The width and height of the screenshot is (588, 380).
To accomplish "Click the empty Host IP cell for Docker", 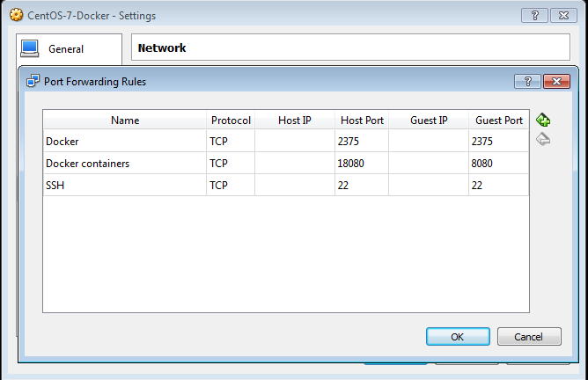I will [295, 141].
